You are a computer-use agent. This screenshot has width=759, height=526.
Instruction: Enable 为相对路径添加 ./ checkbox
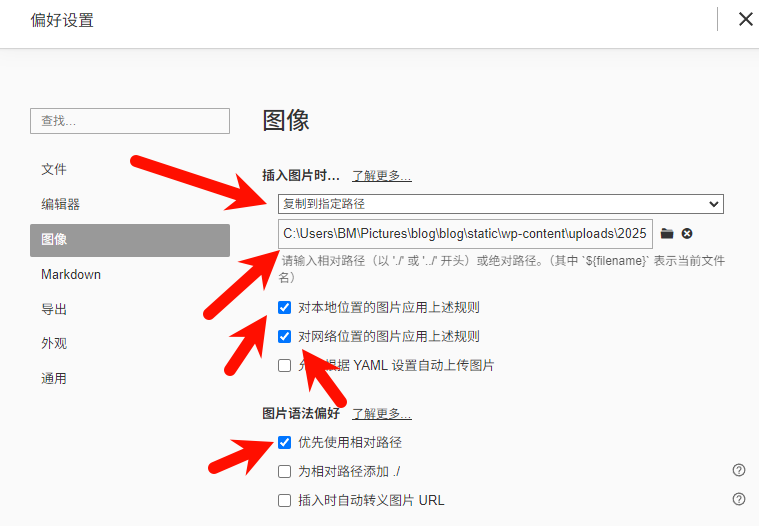285,471
